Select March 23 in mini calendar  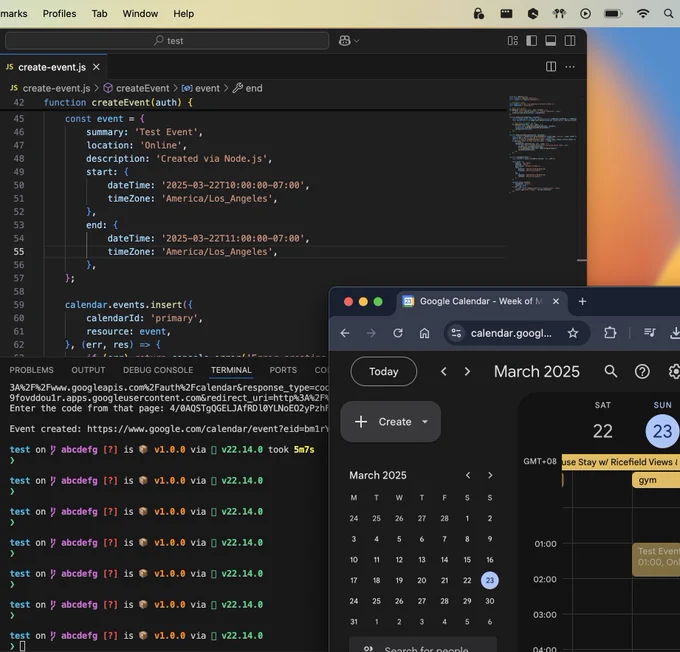coord(490,580)
